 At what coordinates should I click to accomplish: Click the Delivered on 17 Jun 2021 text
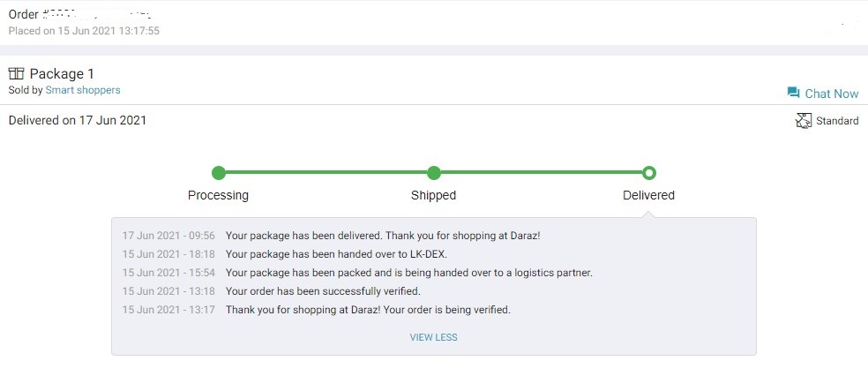click(x=78, y=120)
